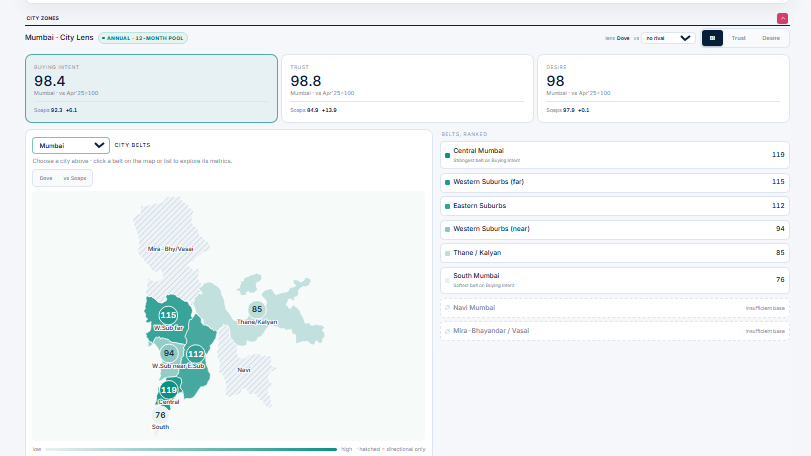
Task: Switch lens to Trust tab
Action: pyautogui.click(x=739, y=38)
